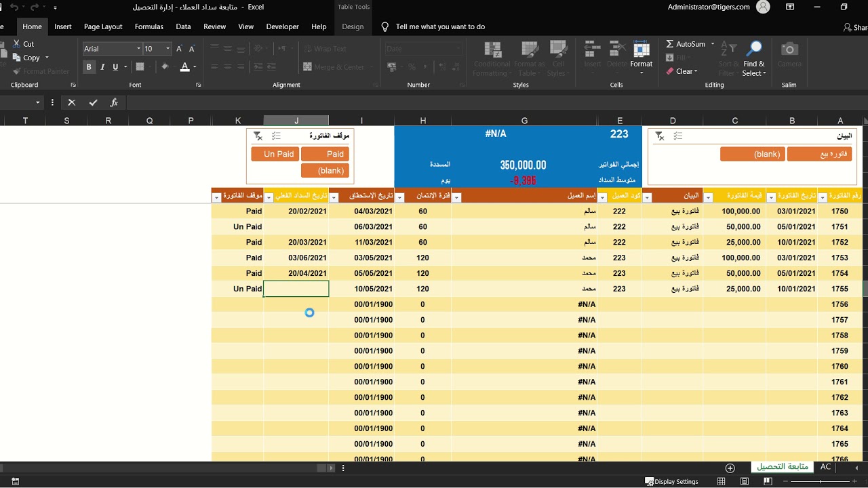
Task: Toggle the Paid slicer button
Action: 325,154
